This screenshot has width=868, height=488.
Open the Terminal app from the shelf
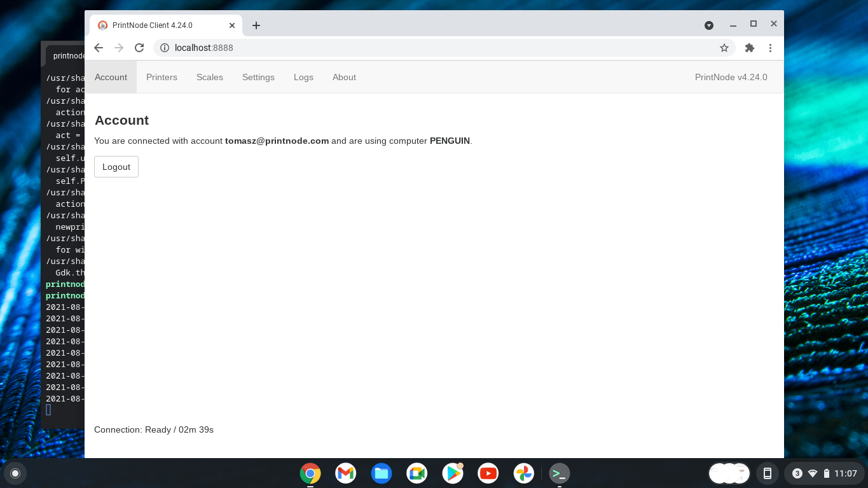click(560, 473)
